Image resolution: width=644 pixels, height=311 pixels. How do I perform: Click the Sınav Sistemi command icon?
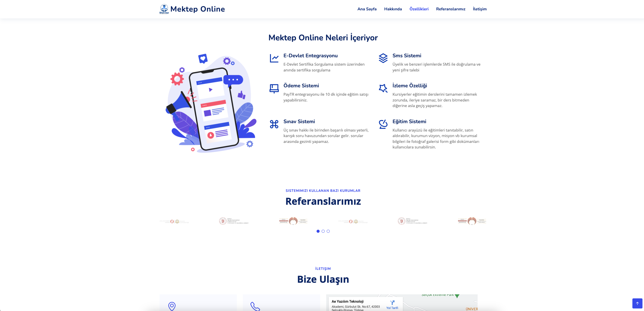click(x=274, y=124)
